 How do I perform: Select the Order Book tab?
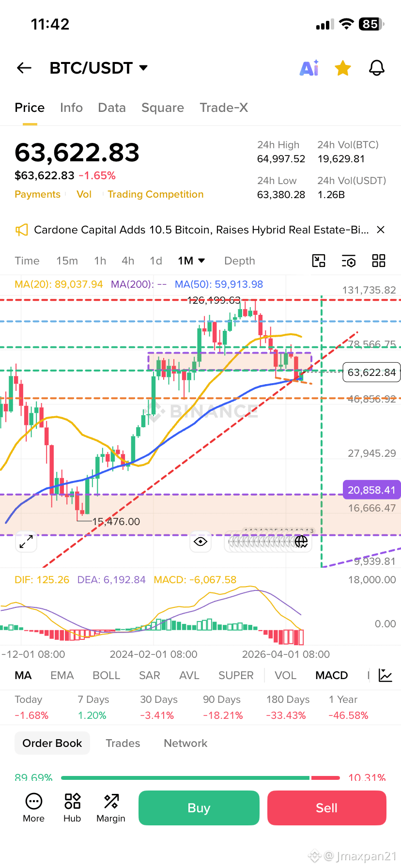pos(52,743)
